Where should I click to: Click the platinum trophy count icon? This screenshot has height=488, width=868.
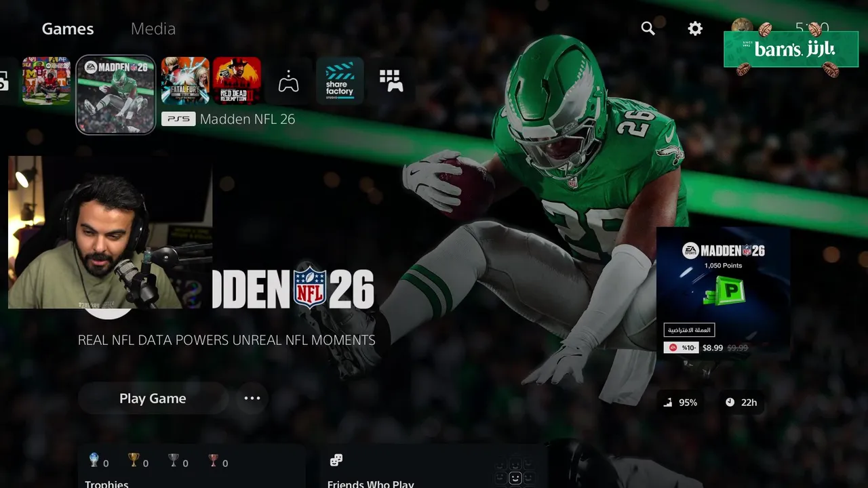(x=94, y=461)
